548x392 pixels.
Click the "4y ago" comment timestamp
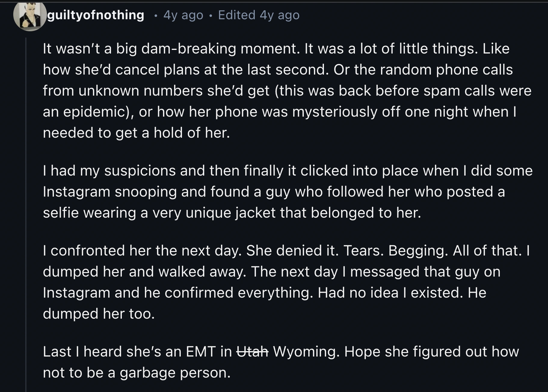183,15
